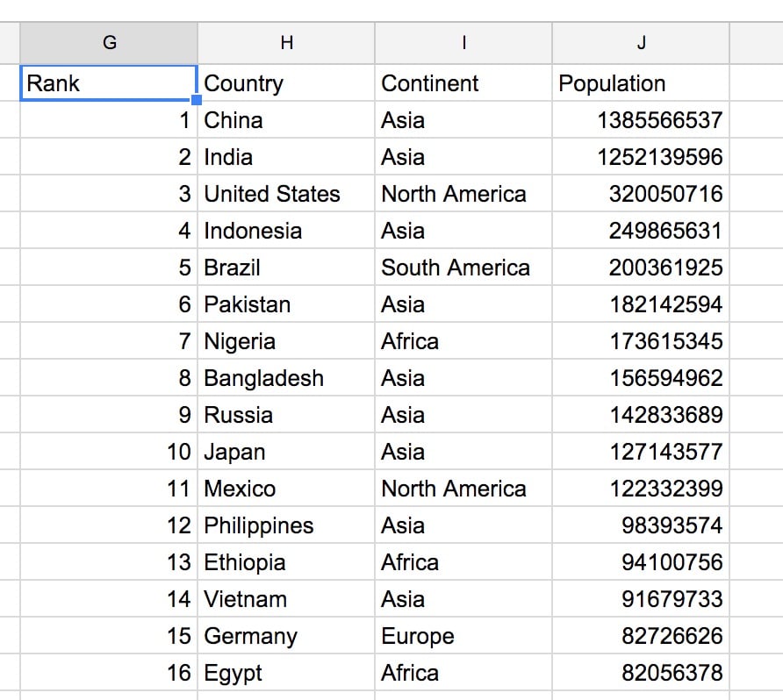Select the Indonesia cell
783x700 pixels.
[286, 231]
